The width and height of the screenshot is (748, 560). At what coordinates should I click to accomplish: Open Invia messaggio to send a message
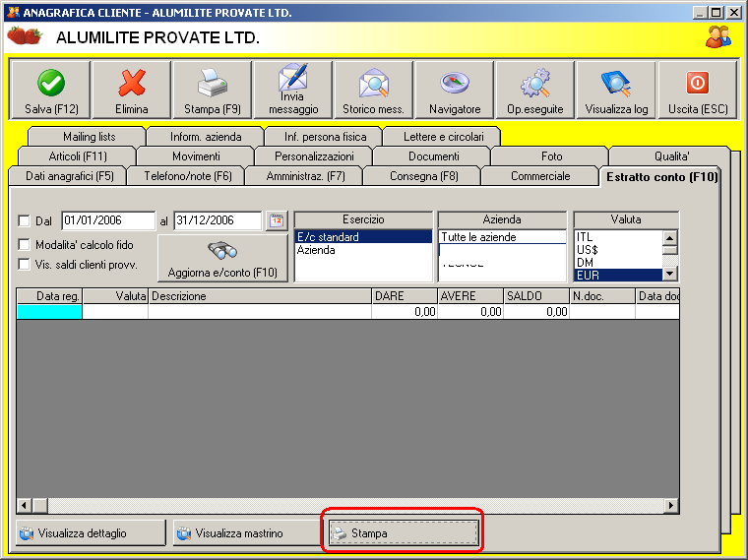click(293, 90)
